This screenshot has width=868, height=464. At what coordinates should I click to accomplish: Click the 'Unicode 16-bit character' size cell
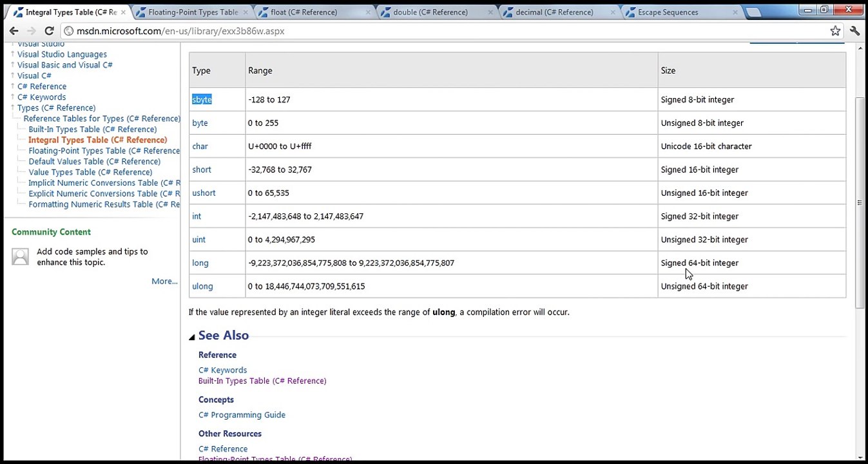[x=751, y=146]
